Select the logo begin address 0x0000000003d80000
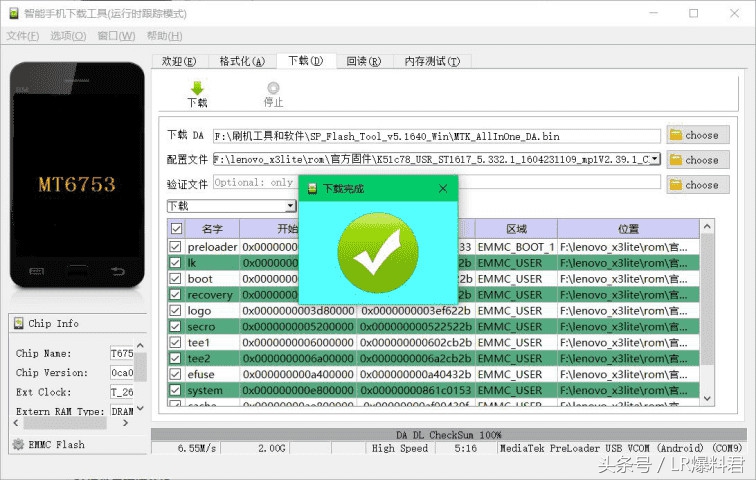The height and width of the screenshot is (480, 756). 298,310
